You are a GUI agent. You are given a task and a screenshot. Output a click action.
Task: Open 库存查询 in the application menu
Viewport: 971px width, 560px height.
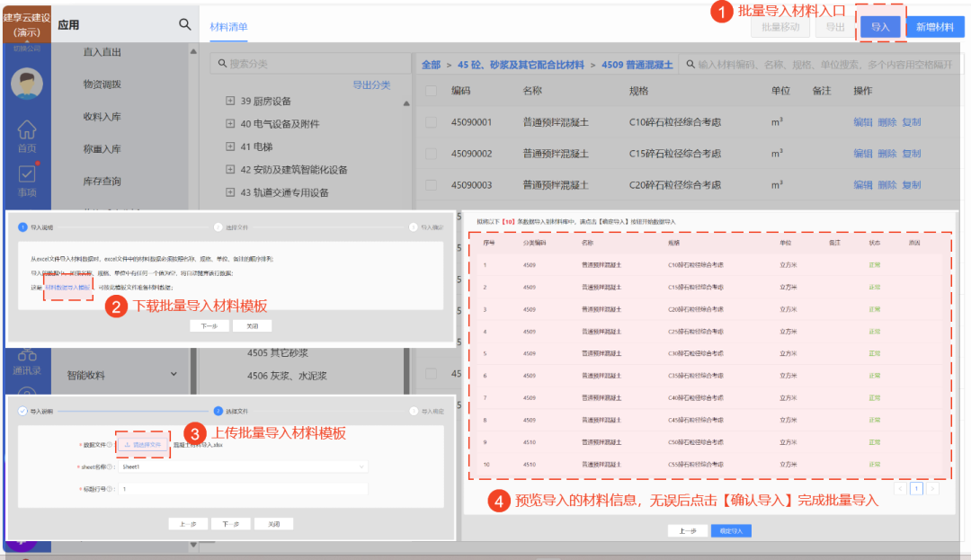pyautogui.click(x=102, y=182)
